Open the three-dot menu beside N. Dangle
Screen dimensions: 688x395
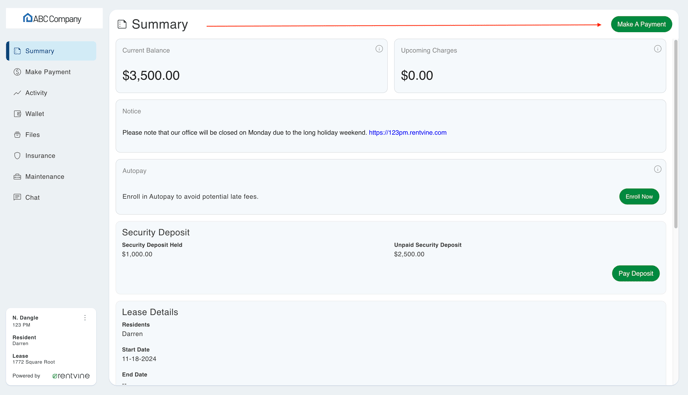click(x=85, y=318)
